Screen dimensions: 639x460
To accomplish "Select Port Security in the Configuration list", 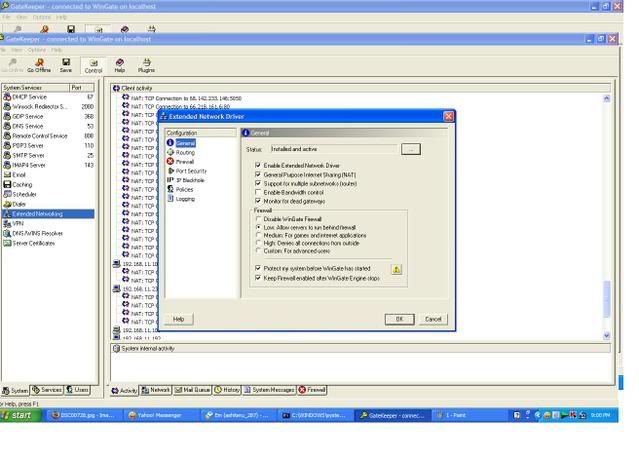I will pos(187,171).
